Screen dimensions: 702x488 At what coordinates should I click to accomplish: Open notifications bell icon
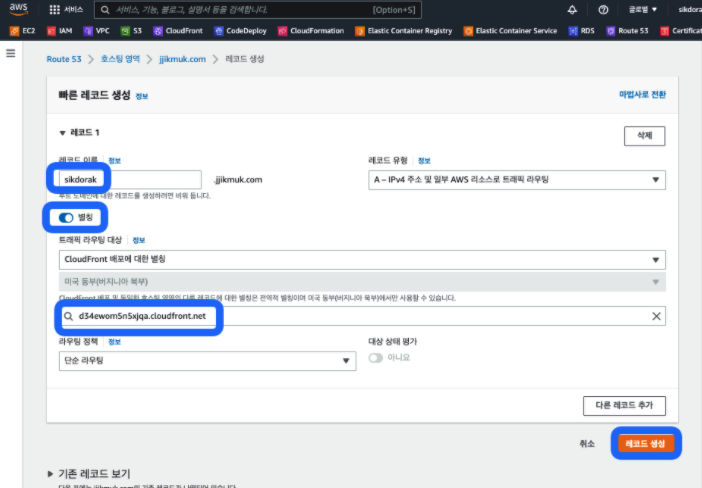[x=572, y=10]
